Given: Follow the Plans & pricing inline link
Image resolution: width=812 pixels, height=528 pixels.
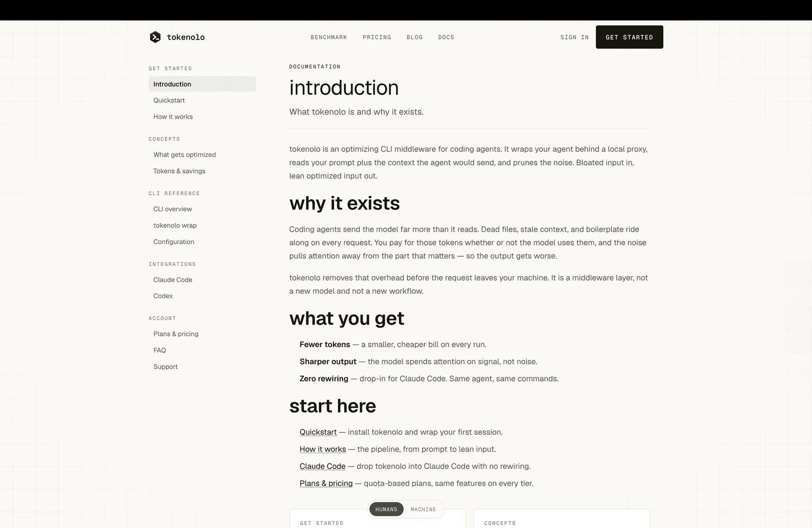Looking at the screenshot, I should [326, 484].
